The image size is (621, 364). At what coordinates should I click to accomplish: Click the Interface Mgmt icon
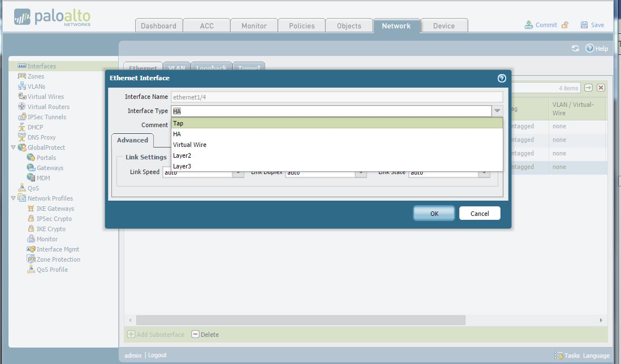click(x=31, y=249)
